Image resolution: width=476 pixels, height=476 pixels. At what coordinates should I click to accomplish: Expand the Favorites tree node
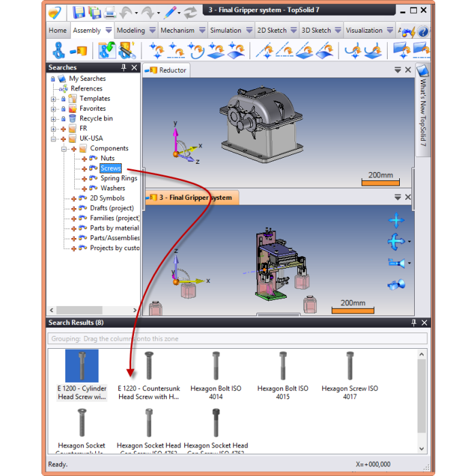(54, 109)
